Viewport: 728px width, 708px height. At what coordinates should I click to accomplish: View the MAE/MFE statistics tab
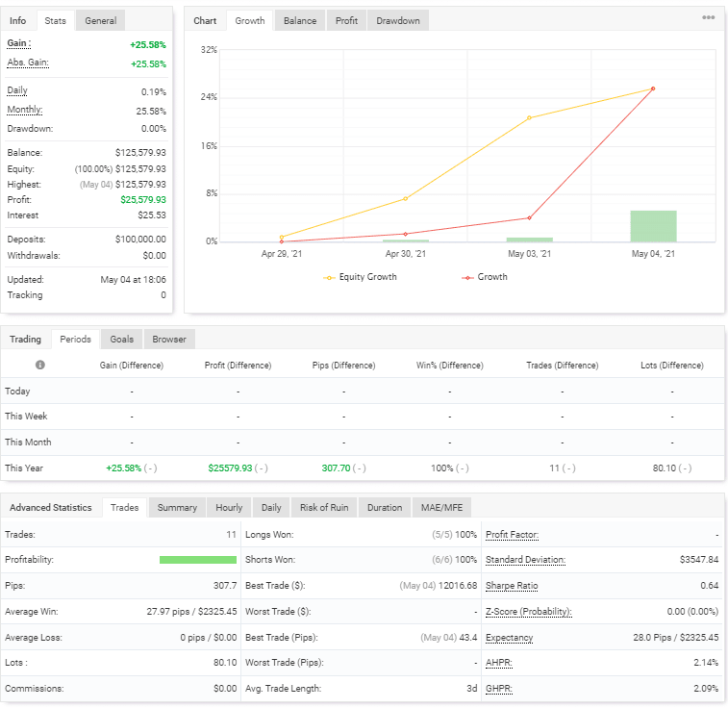[441, 507]
